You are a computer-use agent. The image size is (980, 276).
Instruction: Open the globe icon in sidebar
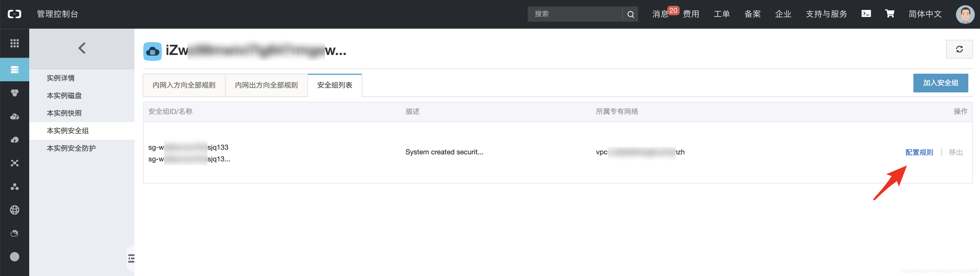[14, 210]
